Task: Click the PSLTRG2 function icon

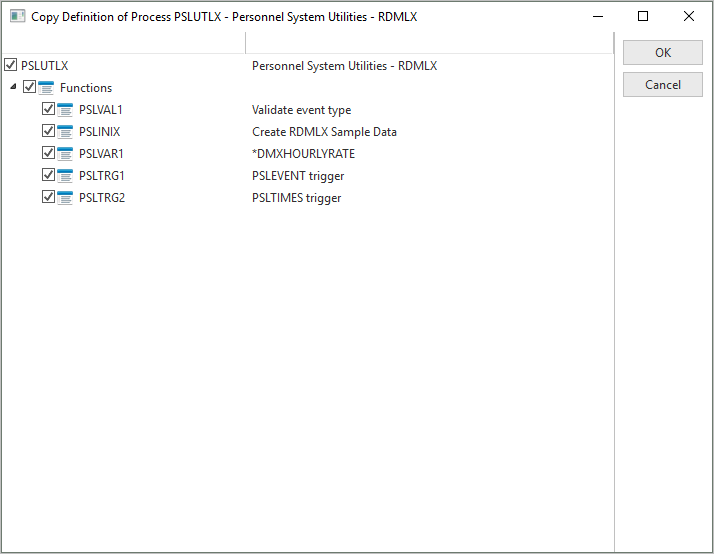Action: point(65,198)
